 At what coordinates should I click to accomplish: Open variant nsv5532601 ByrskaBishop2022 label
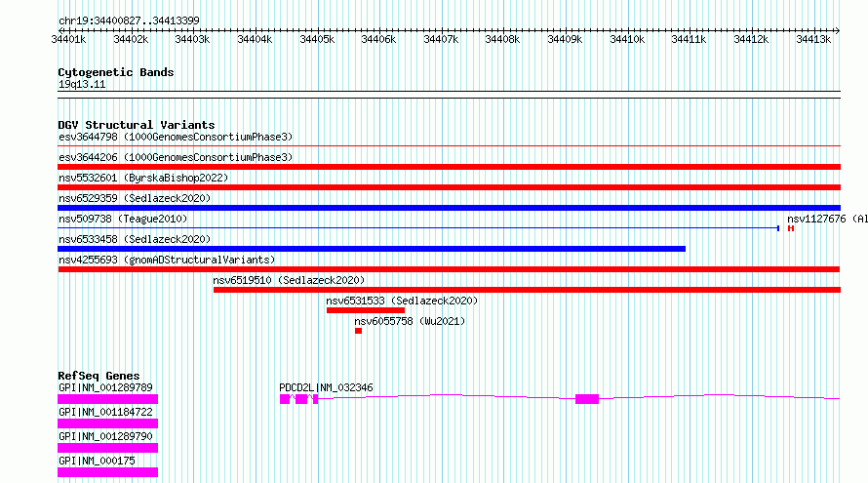tap(143, 178)
